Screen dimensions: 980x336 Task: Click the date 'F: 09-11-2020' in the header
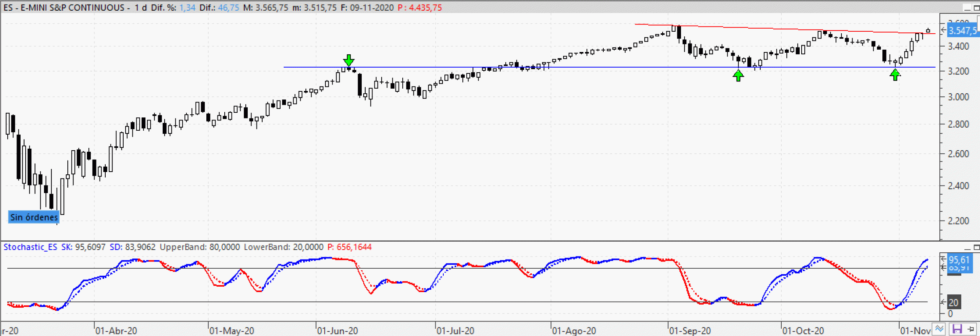click(367, 8)
